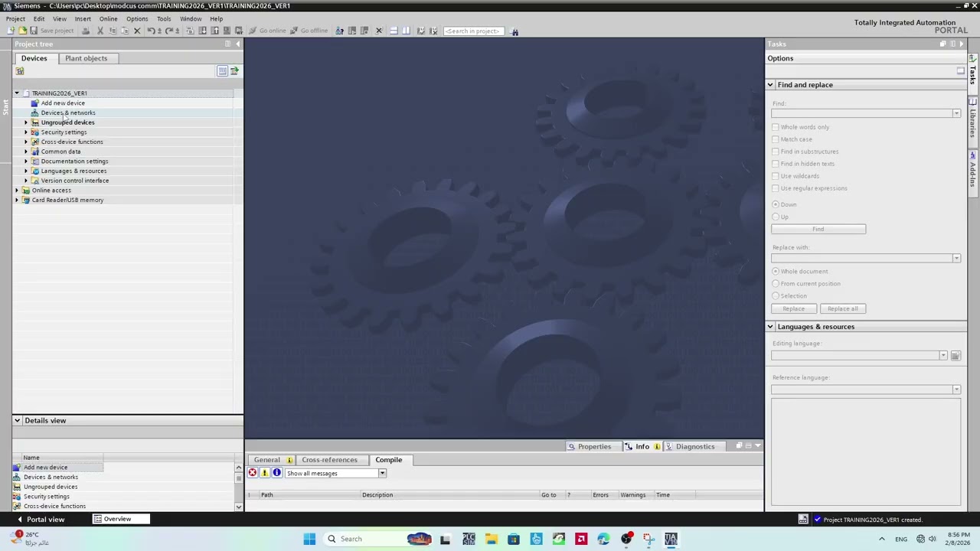Image resolution: width=980 pixels, height=551 pixels.
Task: Toggle the errors filter red icon
Action: (x=252, y=473)
